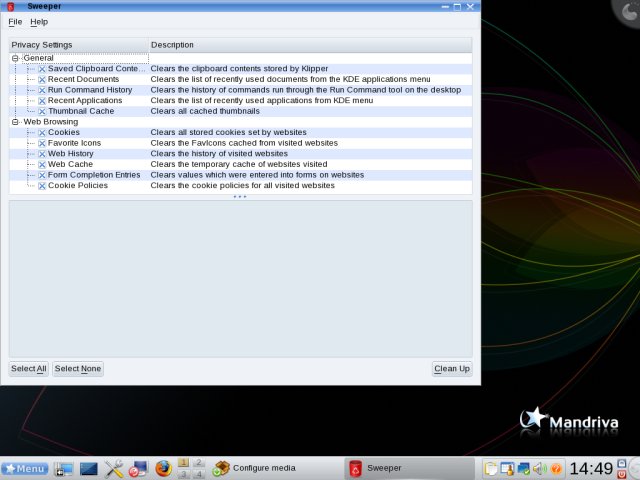The image size is (640, 480).
Task: Click the network tray icon
Action: click(x=523, y=468)
